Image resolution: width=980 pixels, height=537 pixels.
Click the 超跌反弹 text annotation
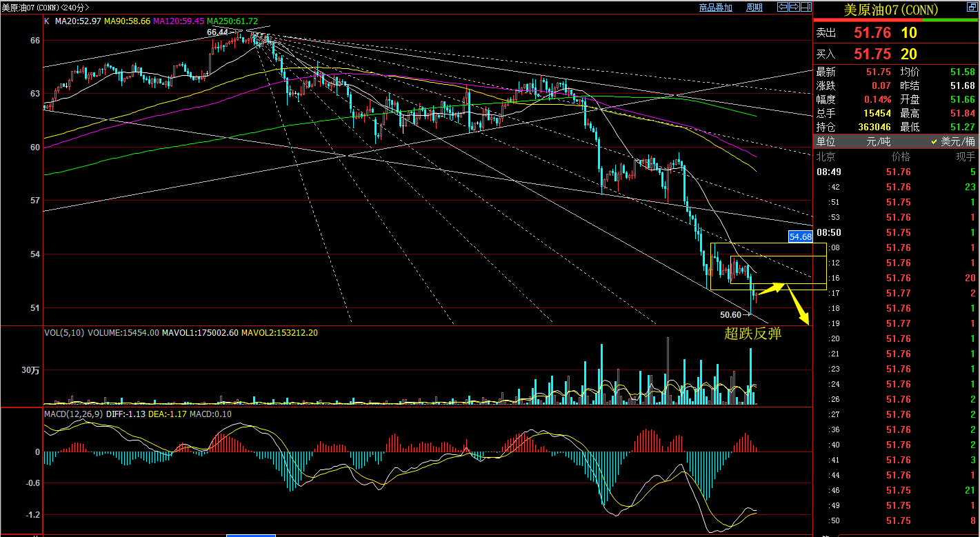[752, 334]
